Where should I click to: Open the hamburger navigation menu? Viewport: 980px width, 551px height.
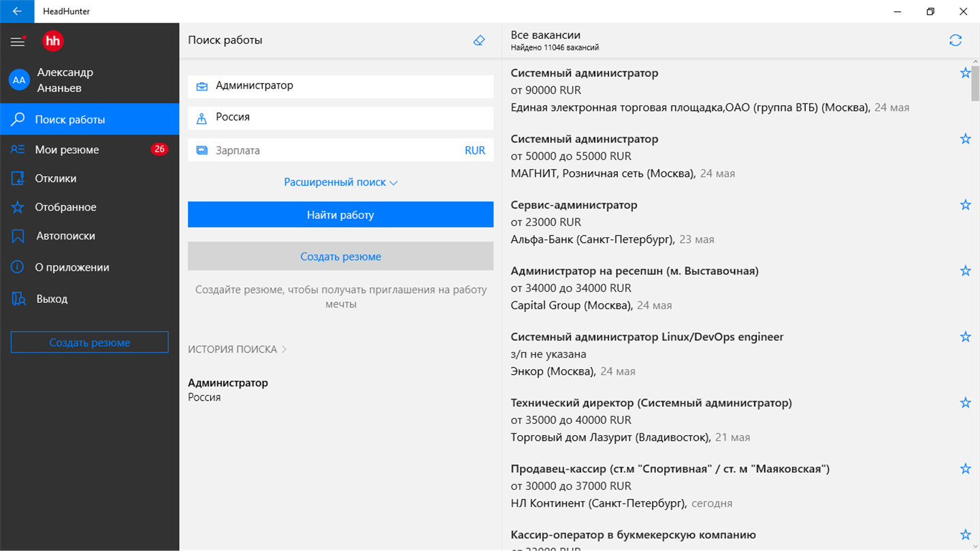tap(18, 41)
